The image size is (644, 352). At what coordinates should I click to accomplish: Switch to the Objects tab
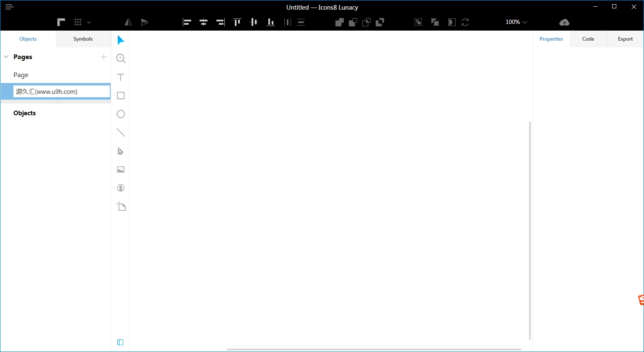pyautogui.click(x=28, y=39)
